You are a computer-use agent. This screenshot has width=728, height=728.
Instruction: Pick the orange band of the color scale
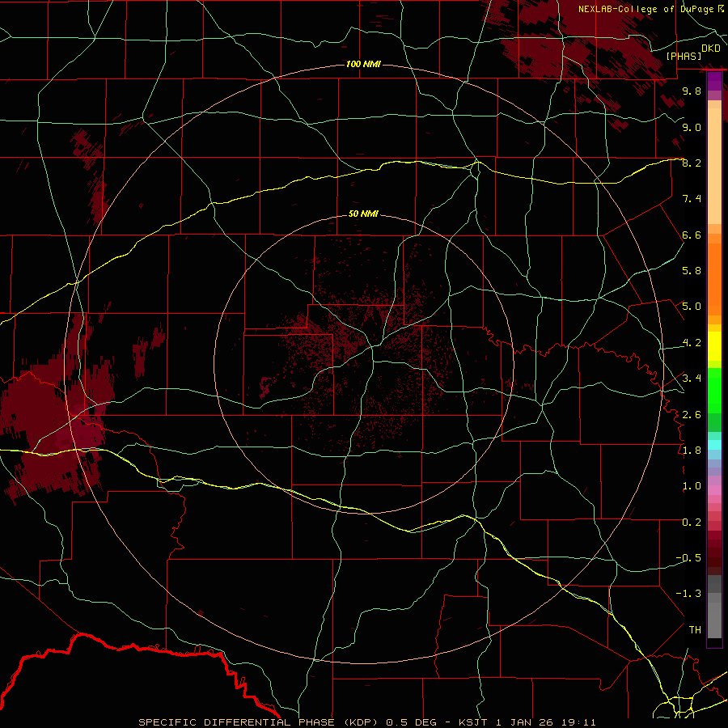pyautogui.click(x=714, y=278)
